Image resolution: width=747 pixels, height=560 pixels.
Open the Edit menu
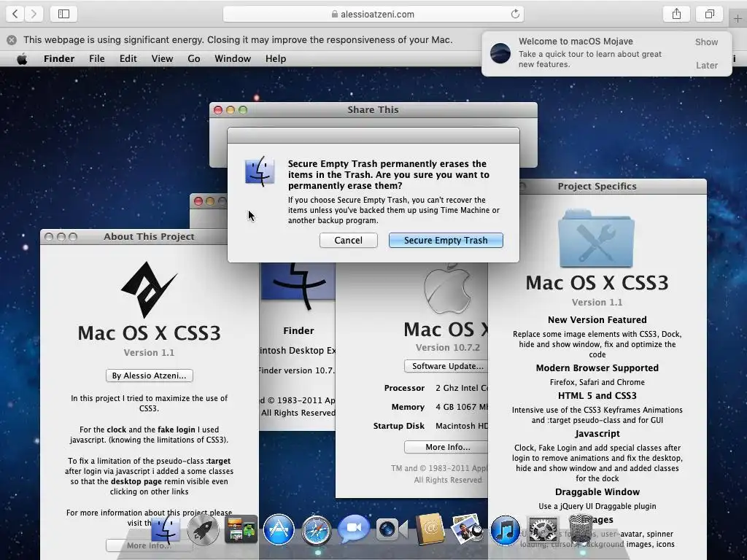pos(128,58)
